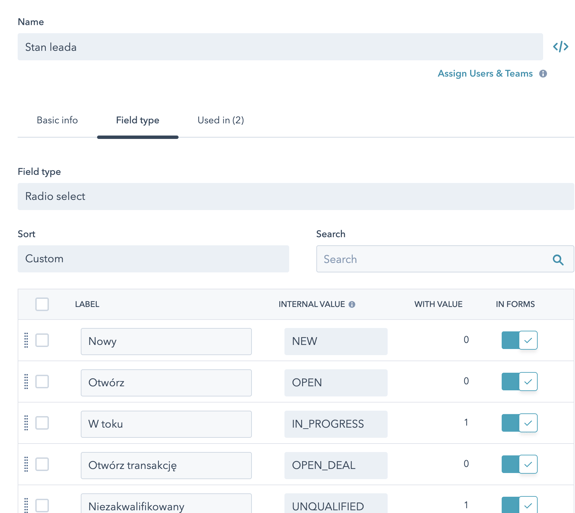
Task: Open the Used in (2) tab
Action: (221, 120)
